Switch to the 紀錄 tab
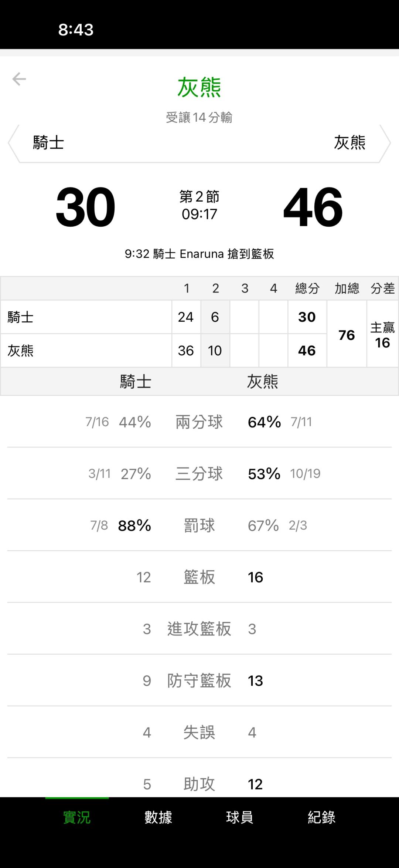This screenshot has width=399, height=868. tap(321, 817)
